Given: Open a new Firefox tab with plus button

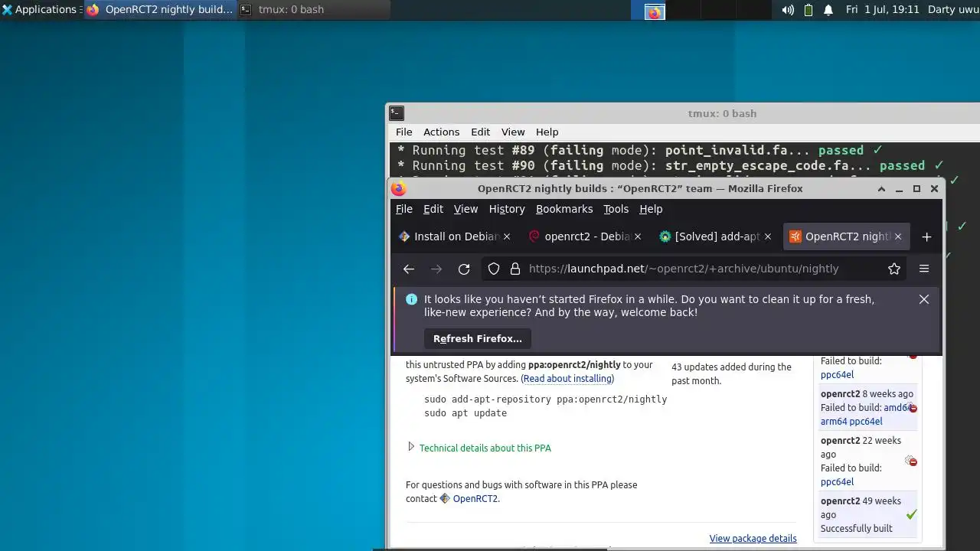Looking at the screenshot, I should coord(926,236).
